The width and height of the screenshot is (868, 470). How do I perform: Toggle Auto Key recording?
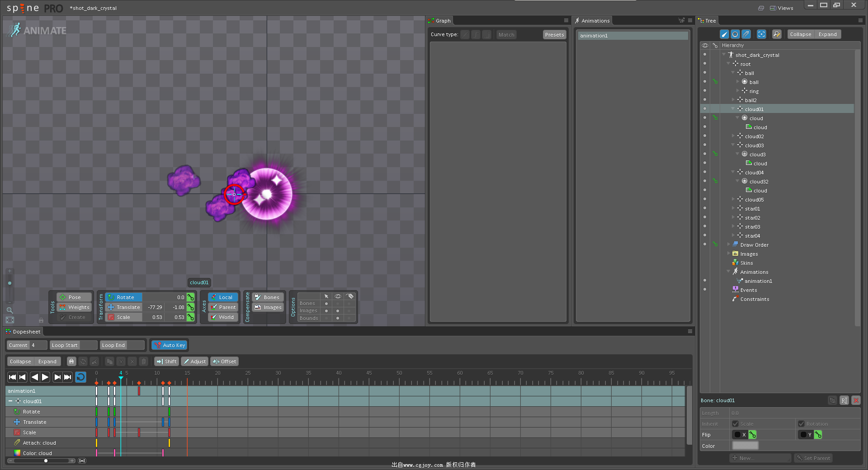(170, 345)
